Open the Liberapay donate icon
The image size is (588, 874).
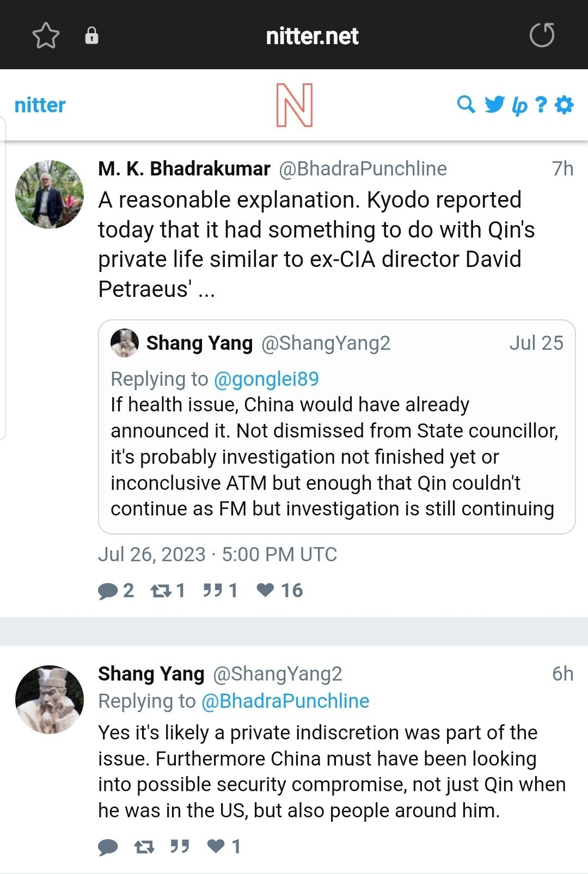(519, 105)
